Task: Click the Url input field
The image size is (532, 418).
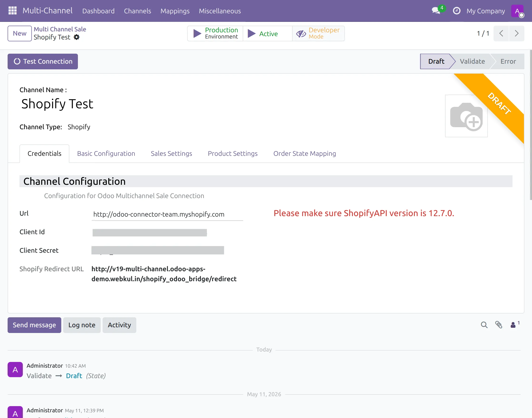Action: coord(167,214)
